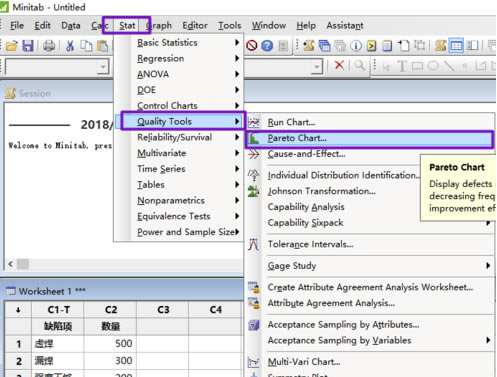Choose Attribute Agreement Analysis entry
This screenshot has width=497, height=377.
coord(370,303)
